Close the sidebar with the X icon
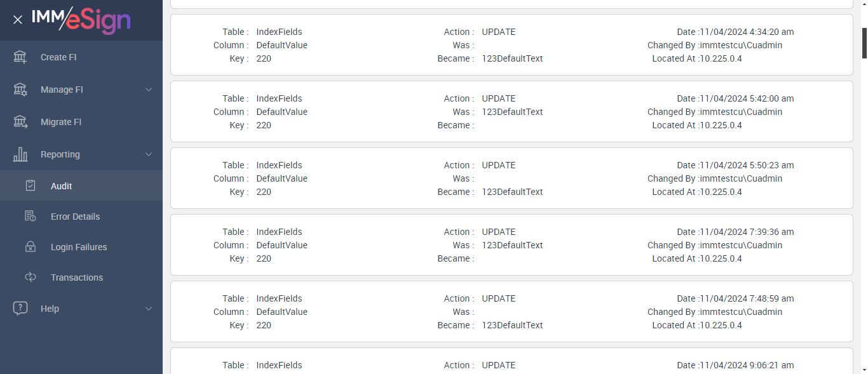Image resolution: width=868 pixels, height=374 pixels. coord(18,20)
